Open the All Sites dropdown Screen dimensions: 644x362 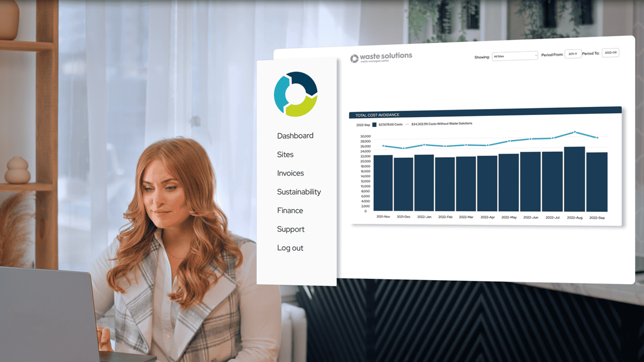[515, 56]
